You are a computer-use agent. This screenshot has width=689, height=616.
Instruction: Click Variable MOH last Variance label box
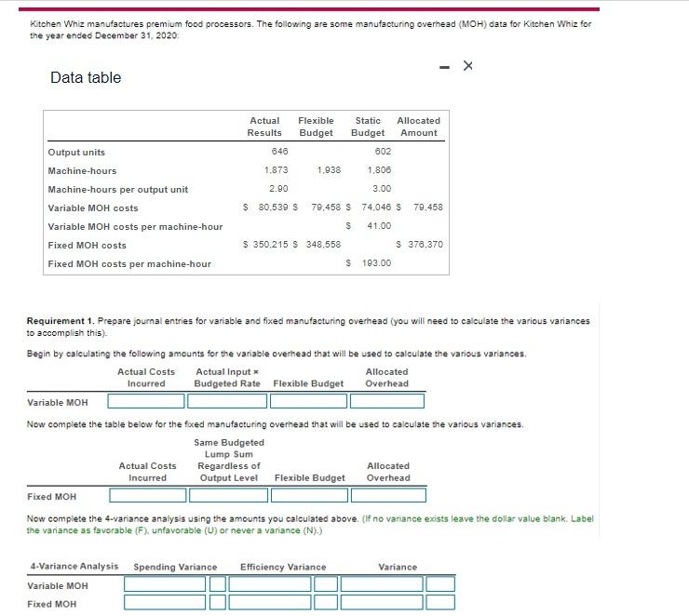pos(440,584)
